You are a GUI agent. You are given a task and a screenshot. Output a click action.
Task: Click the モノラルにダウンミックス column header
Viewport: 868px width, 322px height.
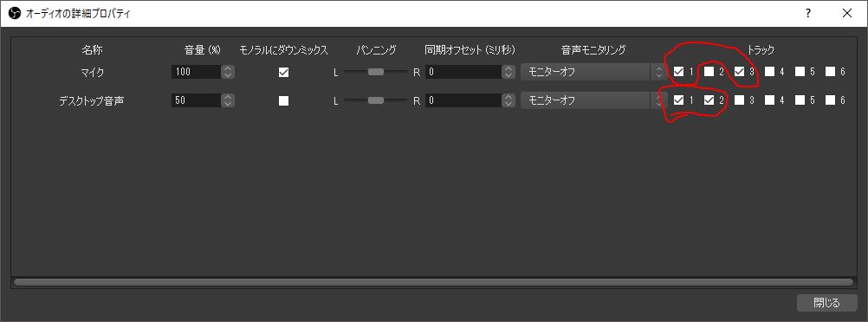pos(284,50)
